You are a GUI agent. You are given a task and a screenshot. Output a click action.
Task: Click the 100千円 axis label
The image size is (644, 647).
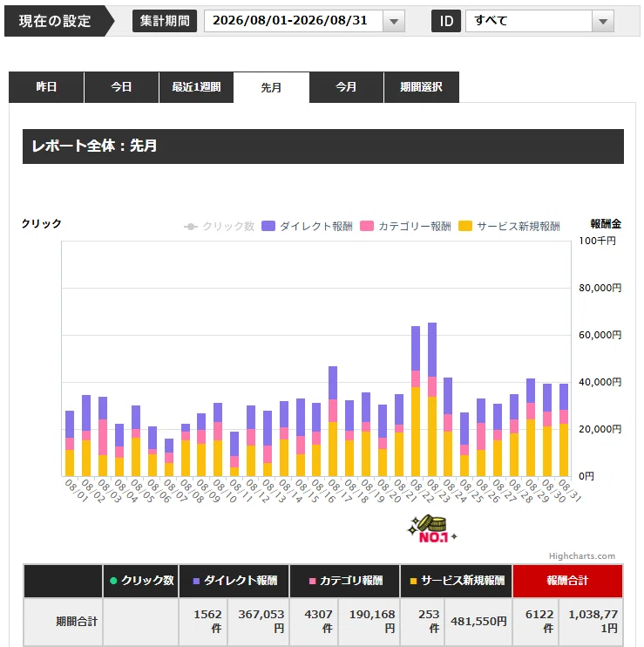tap(598, 241)
